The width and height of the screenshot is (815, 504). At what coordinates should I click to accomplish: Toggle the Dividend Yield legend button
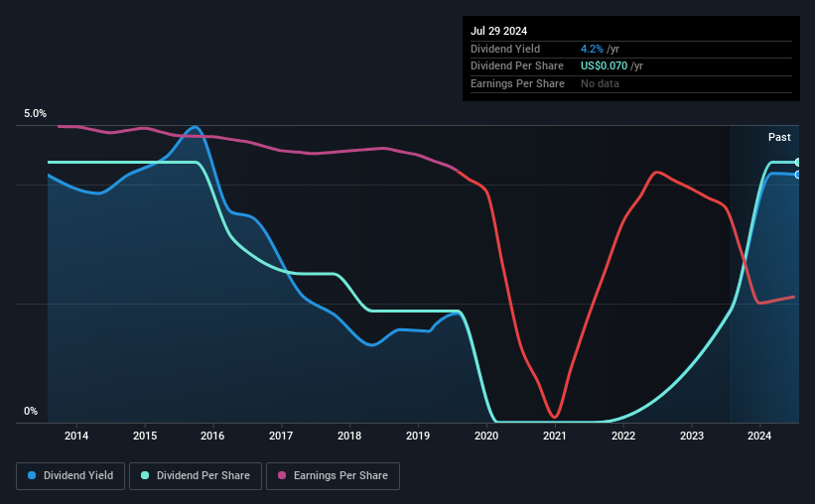click(70, 476)
